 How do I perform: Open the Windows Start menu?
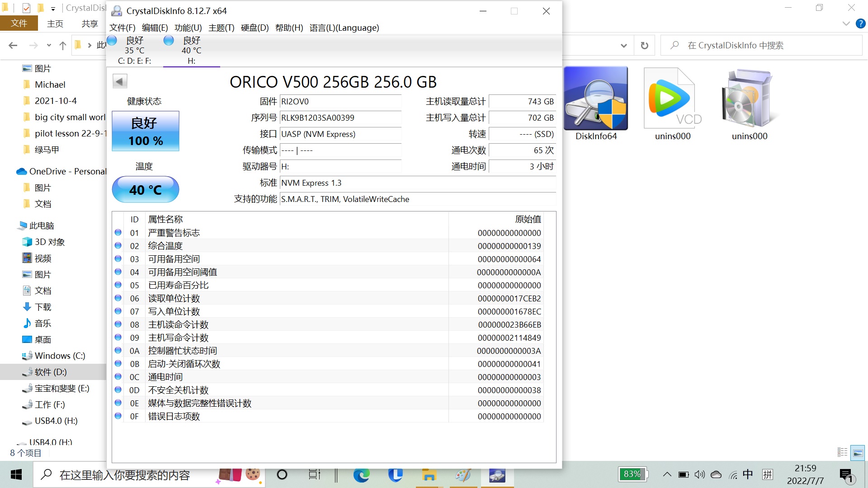pos(16,475)
